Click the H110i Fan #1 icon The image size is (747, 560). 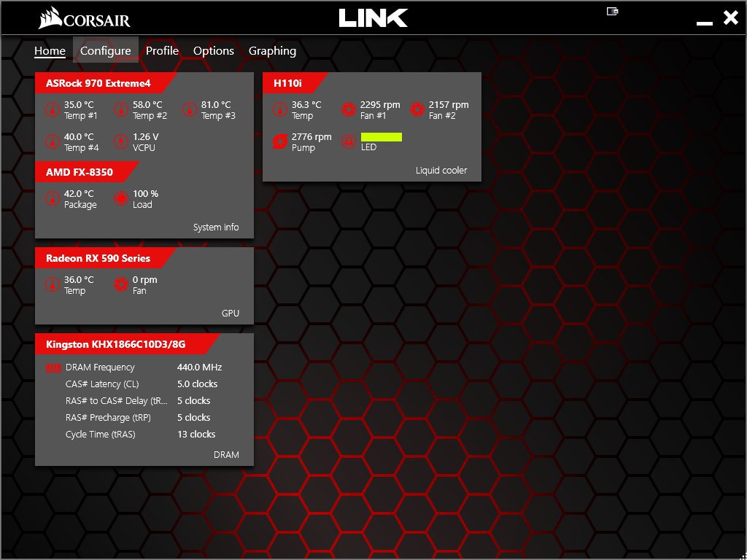click(349, 110)
